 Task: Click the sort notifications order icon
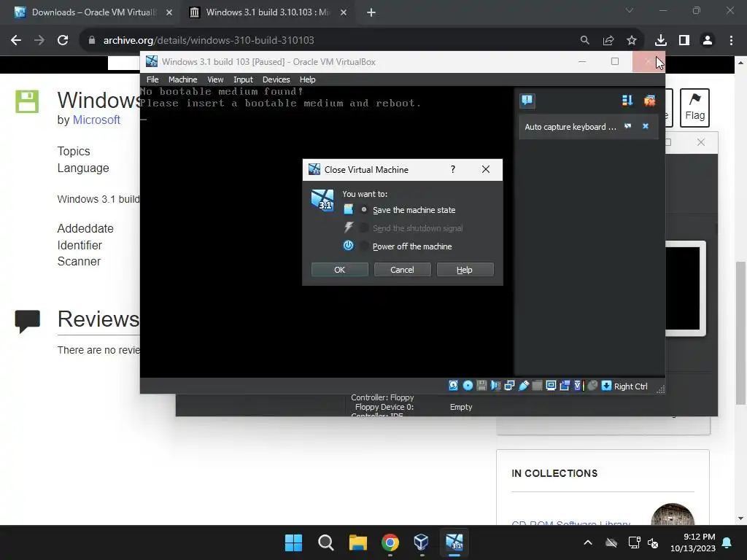point(627,101)
